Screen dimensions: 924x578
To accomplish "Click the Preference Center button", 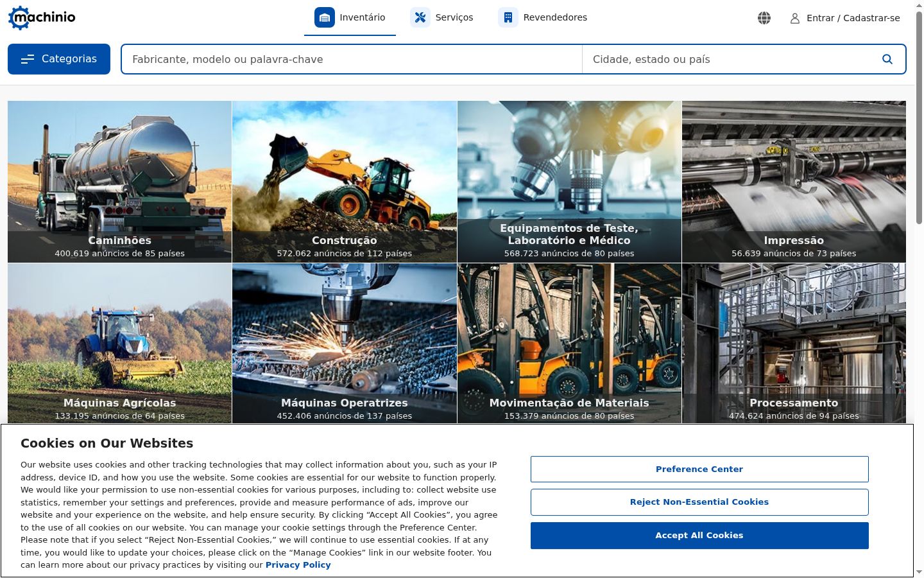I will click(x=699, y=469).
